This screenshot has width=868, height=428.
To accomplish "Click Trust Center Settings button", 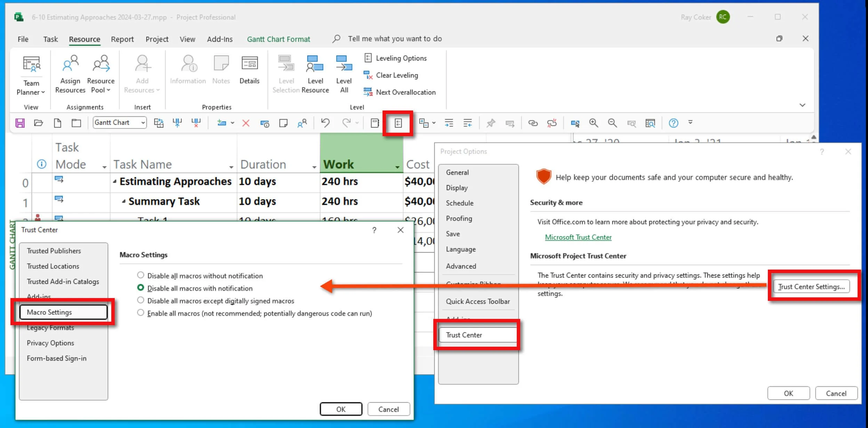I will (x=811, y=287).
